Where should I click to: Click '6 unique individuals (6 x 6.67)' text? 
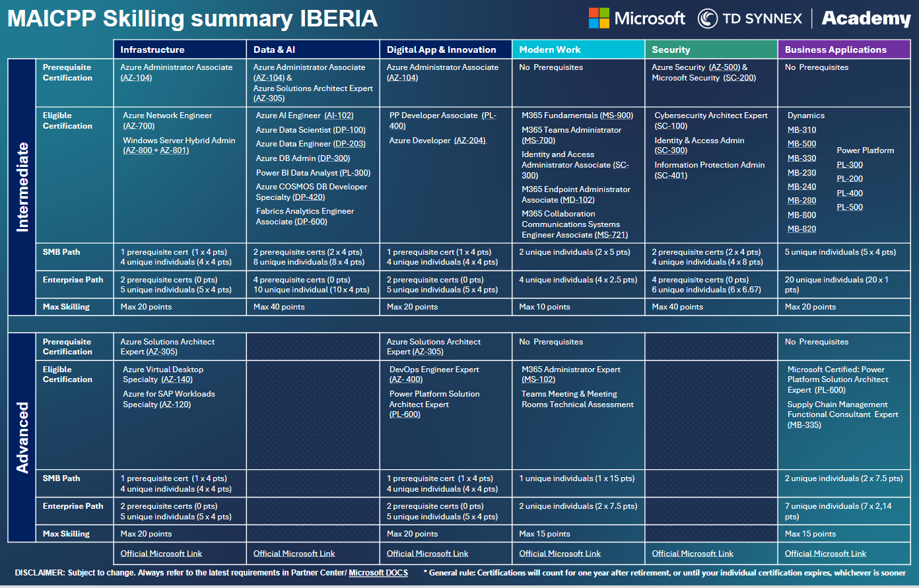click(706, 290)
